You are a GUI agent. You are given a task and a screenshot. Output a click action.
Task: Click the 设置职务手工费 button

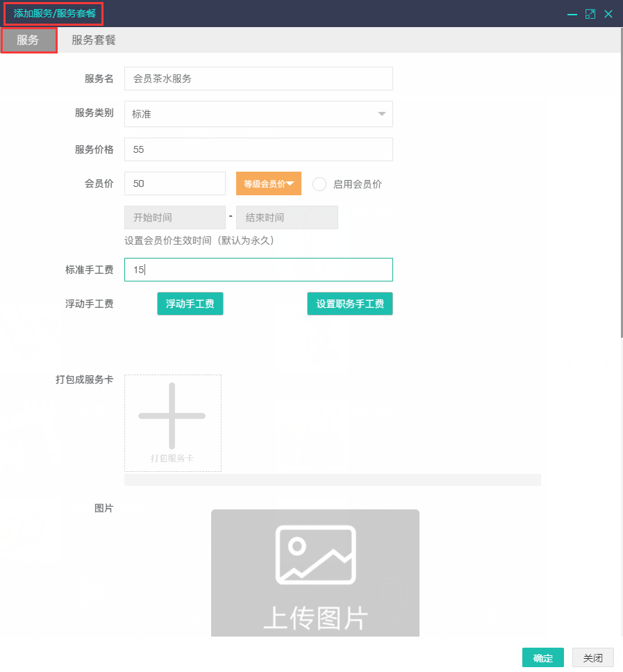pos(350,304)
